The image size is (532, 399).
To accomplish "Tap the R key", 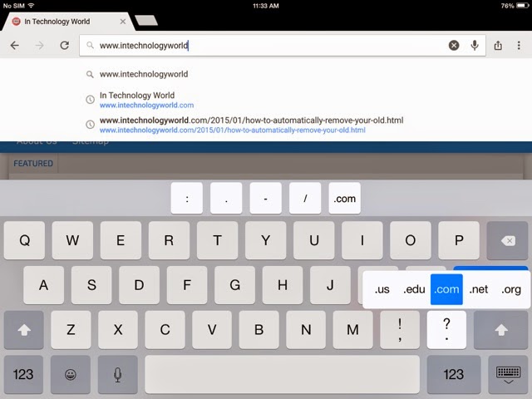I will click(x=169, y=240).
